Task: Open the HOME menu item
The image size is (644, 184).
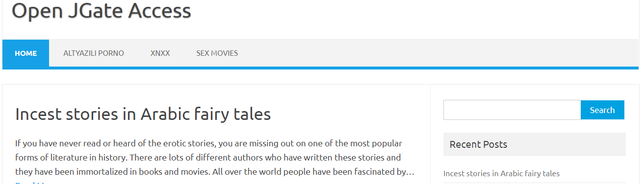Action: point(26,53)
